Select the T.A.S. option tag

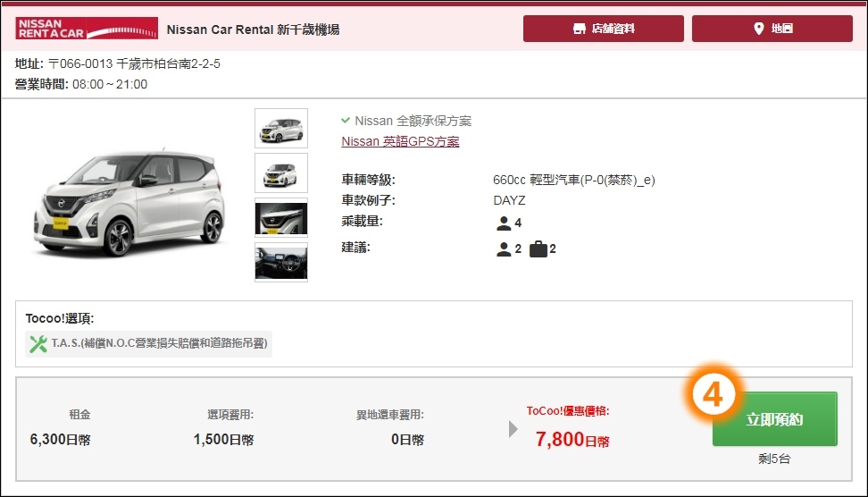148,343
